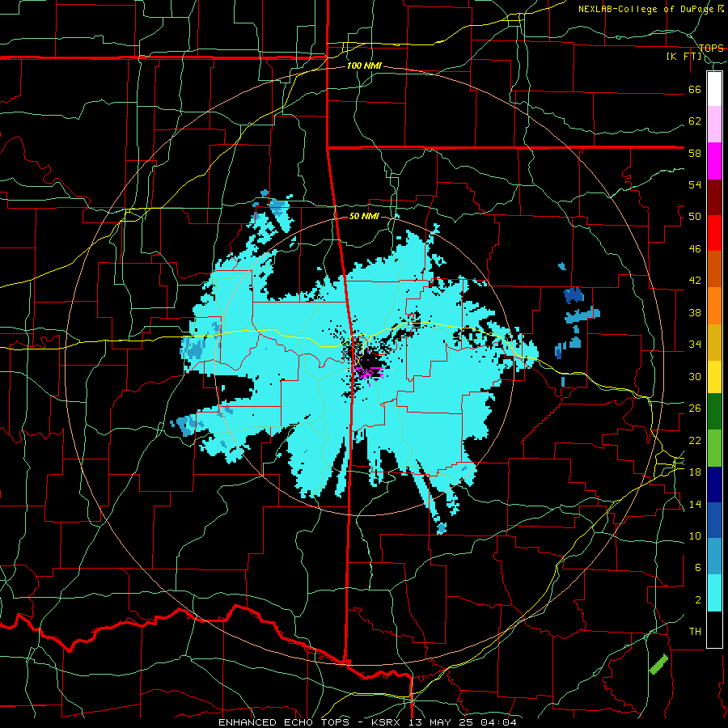Screen dimensions: 728x728
Task: Click the dark orange 46 kft legend swatch
Action: (x=714, y=269)
